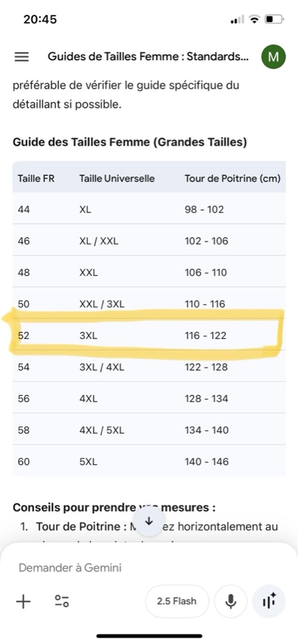Tap the Demander à Gemini input field
The image size is (298, 644).
[x=128, y=568]
